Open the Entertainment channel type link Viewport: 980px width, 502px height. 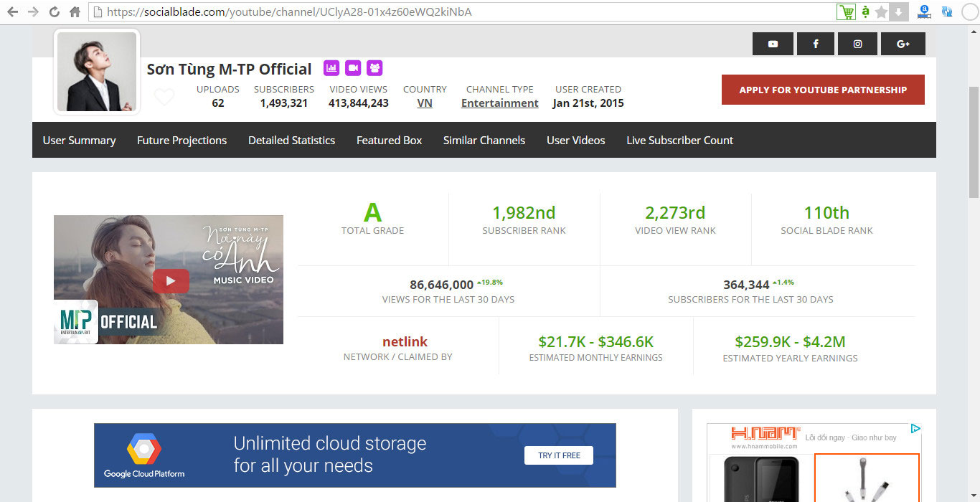click(x=499, y=103)
